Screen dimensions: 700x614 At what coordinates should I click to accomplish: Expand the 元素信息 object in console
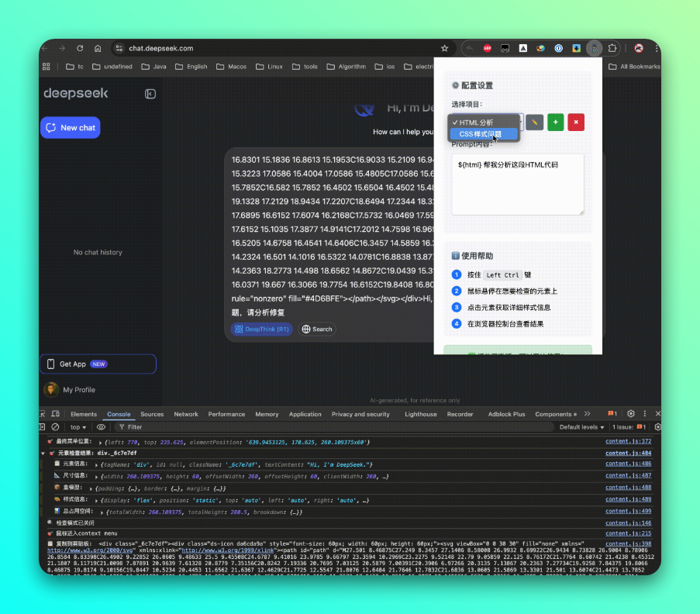[96, 465]
